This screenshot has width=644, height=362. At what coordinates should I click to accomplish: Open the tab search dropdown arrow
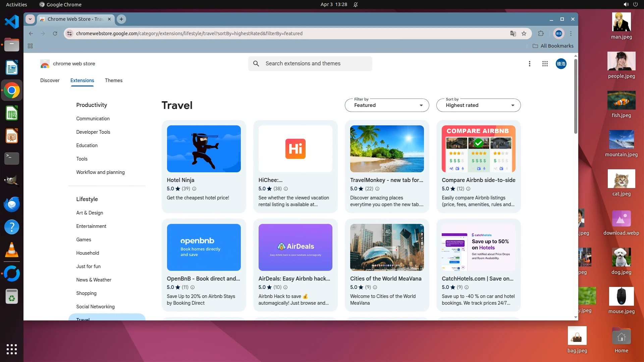tap(30, 19)
